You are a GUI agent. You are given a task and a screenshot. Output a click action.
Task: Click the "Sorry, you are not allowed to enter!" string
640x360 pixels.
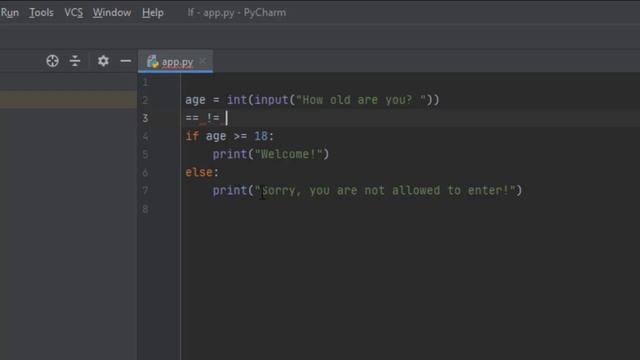[x=385, y=191]
